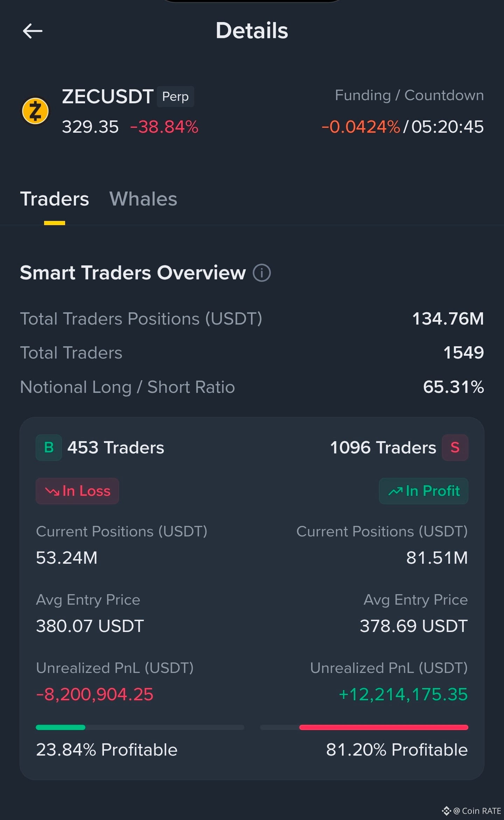Open Smart Traders Overview info icon
504x820 pixels.
click(262, 273)
